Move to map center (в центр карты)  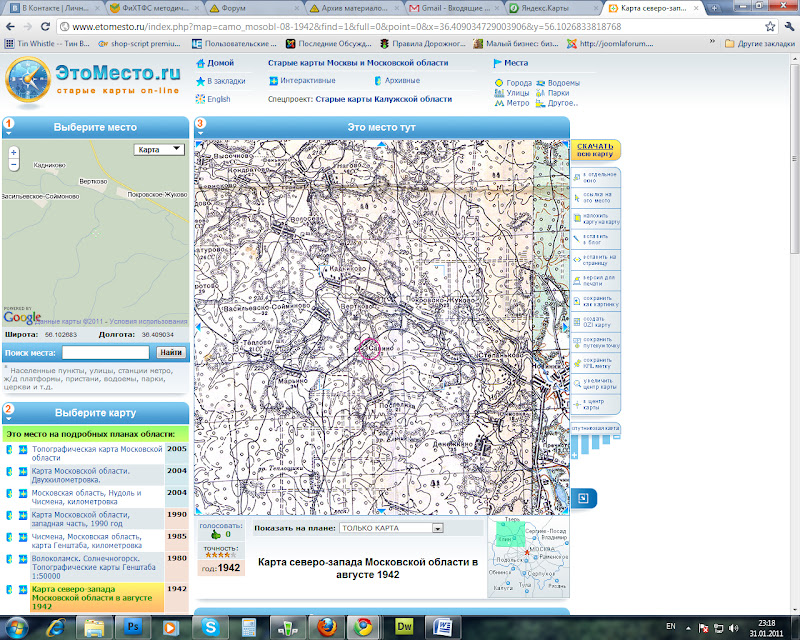(x=595, y=404)
